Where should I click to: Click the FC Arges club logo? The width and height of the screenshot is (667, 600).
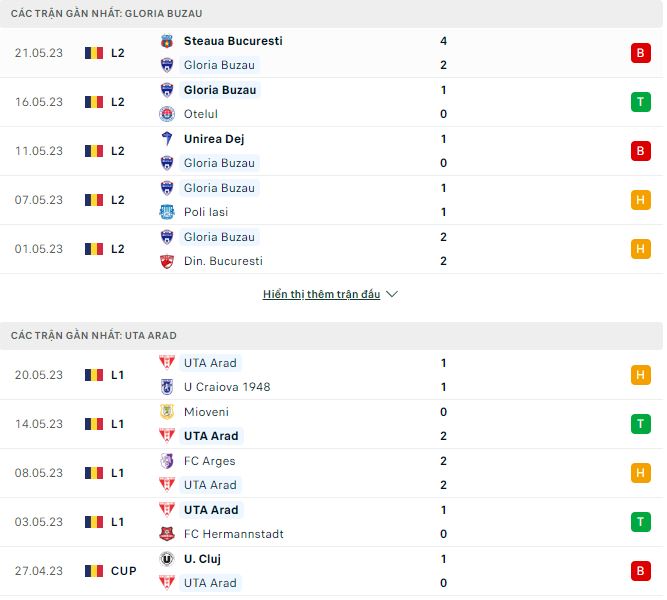(x=167, y=461)
